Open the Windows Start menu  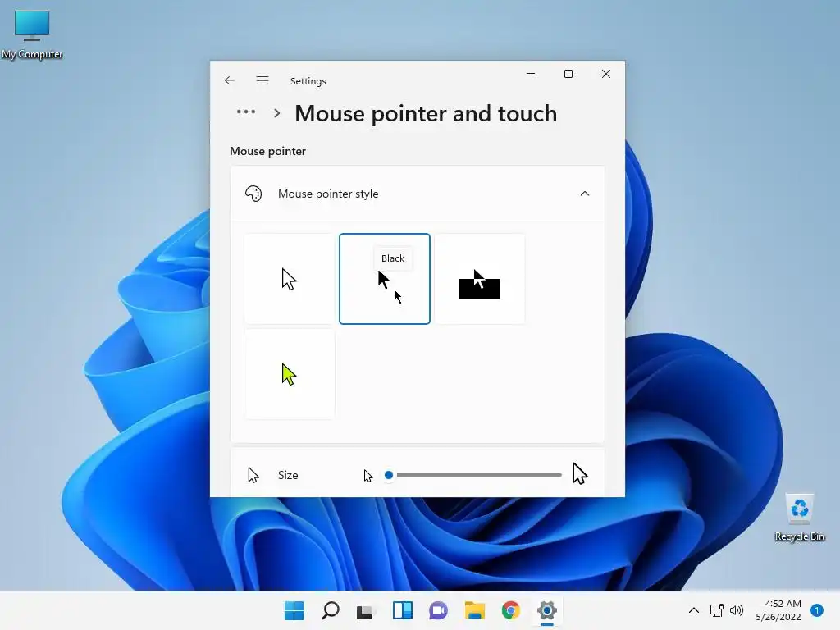point(294,610)
